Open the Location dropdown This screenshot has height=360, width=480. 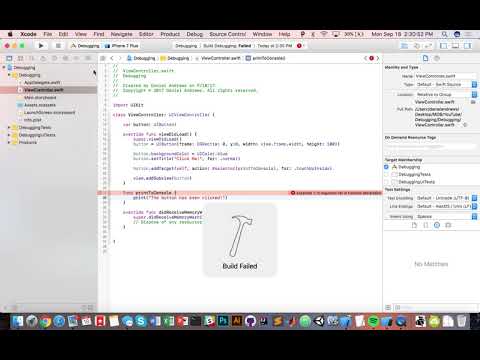(446, 95)
